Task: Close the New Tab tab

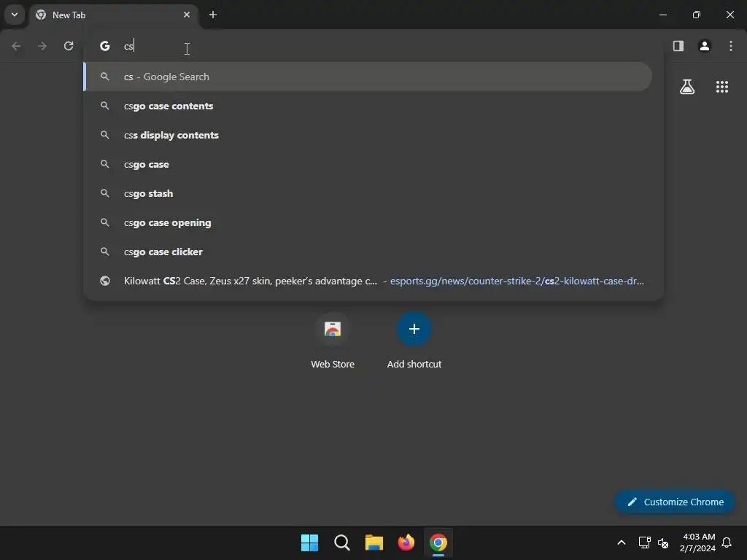Action: [187, 15]
